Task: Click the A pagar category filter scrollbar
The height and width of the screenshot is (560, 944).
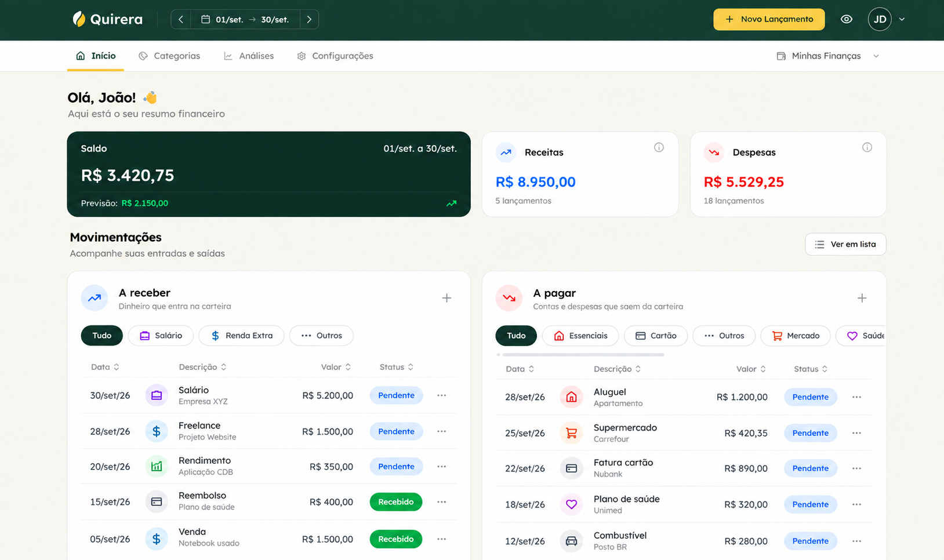Action: tap(583, 354)
